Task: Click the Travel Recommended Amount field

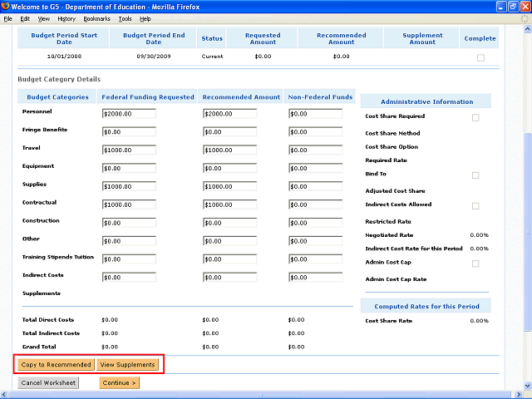Action: click(x=229, y=150)
